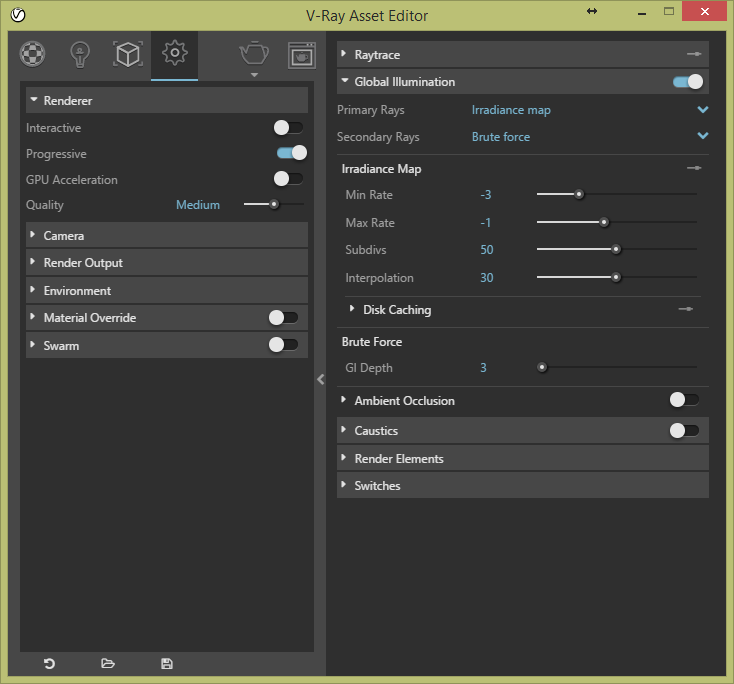Turn on Material Override toggle
This screenshot has width=734, height=684.
283,317
